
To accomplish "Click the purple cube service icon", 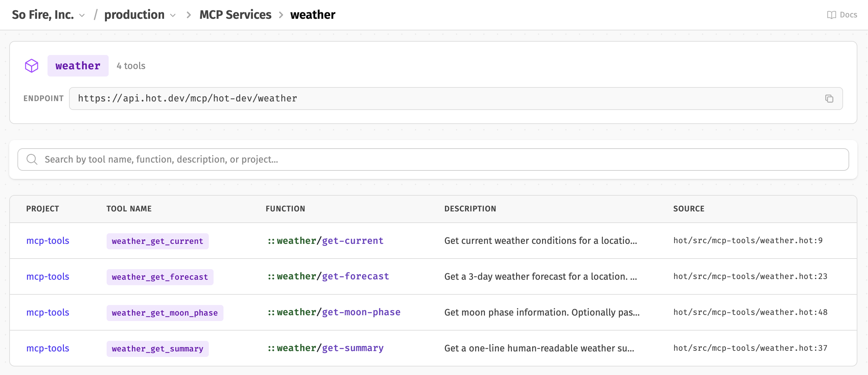I will (x=32, y=66).
